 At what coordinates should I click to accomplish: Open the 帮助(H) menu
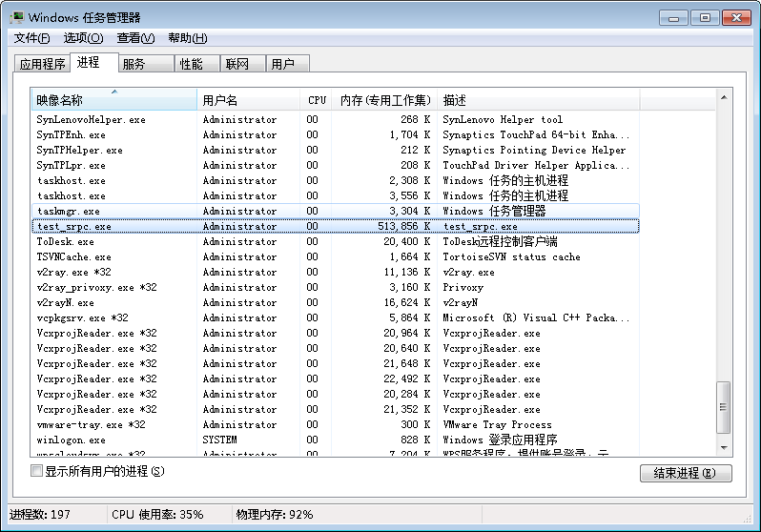tap(187, 38)
